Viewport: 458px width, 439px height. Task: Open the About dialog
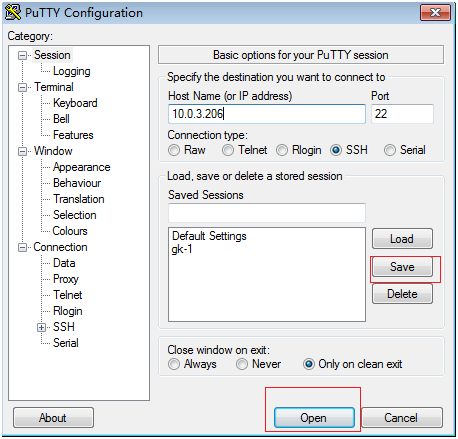(x=53, y=418)
